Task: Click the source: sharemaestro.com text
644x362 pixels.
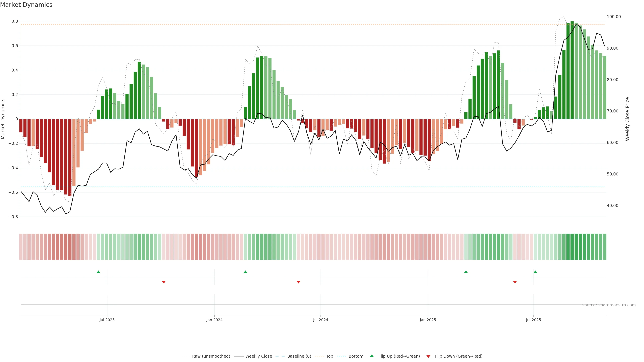Action: point(609,305)
